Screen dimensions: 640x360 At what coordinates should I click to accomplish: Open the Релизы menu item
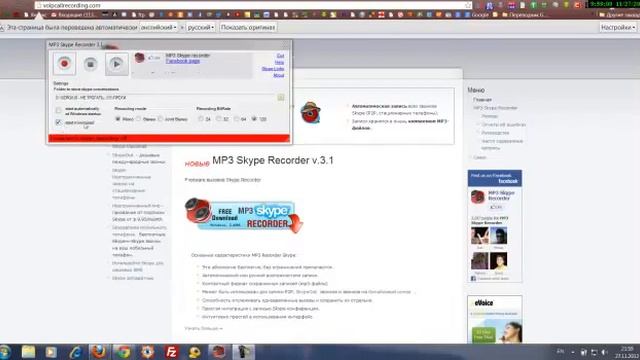[489, 116]
